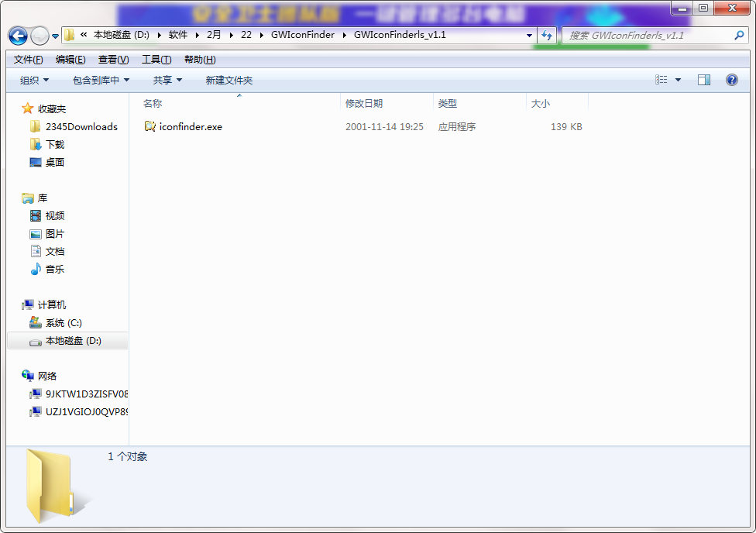756x533 pixels.
Task: Click the Back navigation arrow button
Action: [x=18, y=36]
